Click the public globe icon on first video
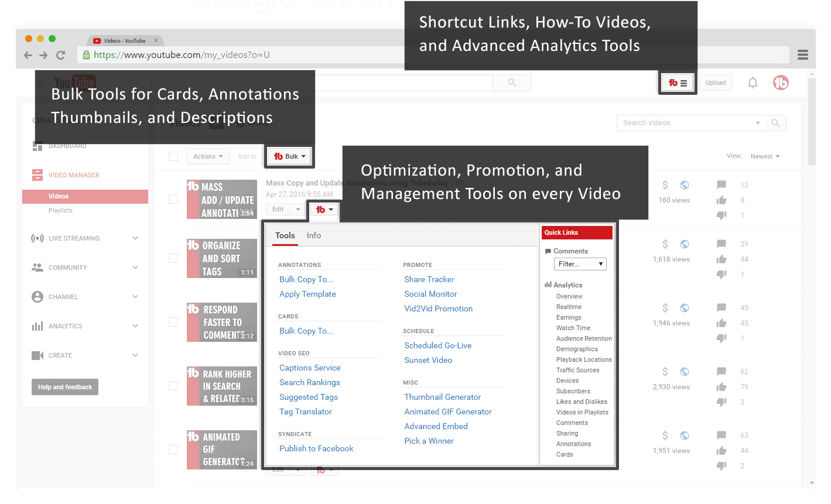This screenshot has width=831, height=504. click(685, 185)
